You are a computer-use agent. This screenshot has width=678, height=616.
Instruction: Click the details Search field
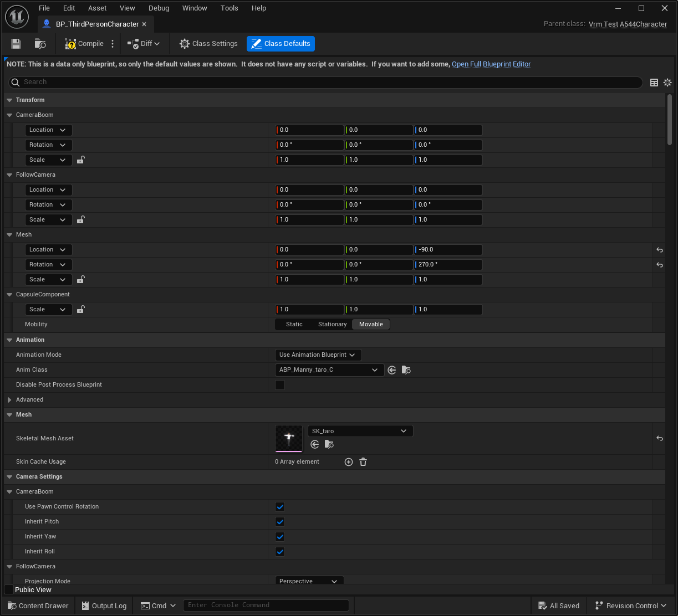pos(327,82)
